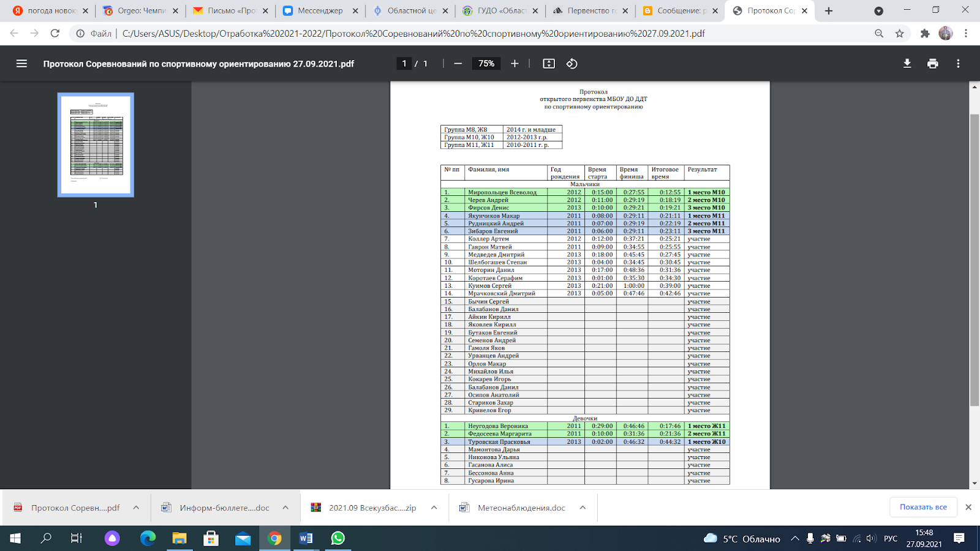Open the weather widget '5°C Облачно'
This screenshot has width=980, height=551.
[742, 539]
